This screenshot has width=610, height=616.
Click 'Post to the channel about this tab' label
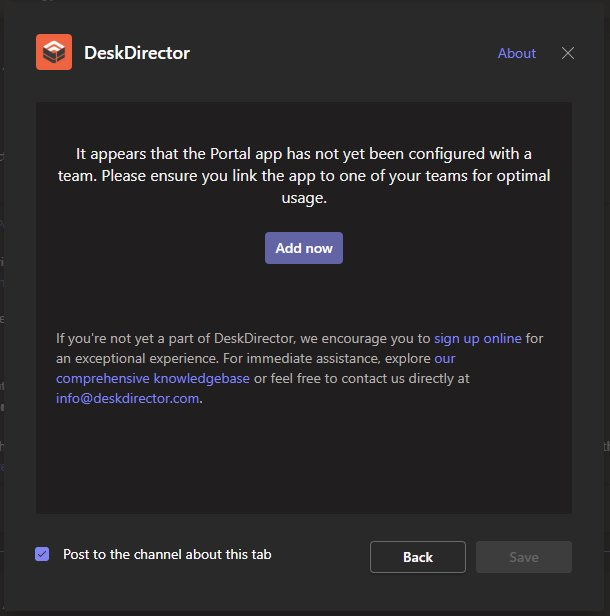(x=167, y=554)
